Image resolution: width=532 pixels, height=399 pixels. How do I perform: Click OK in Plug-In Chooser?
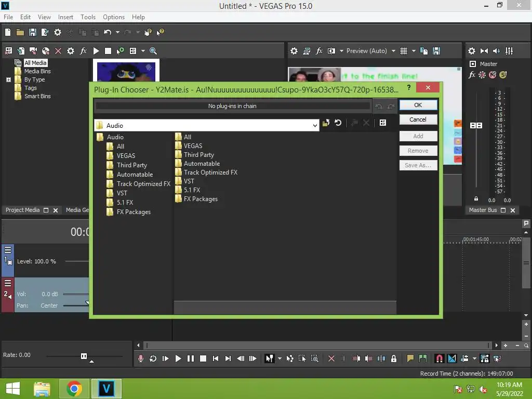pos(418,105)
